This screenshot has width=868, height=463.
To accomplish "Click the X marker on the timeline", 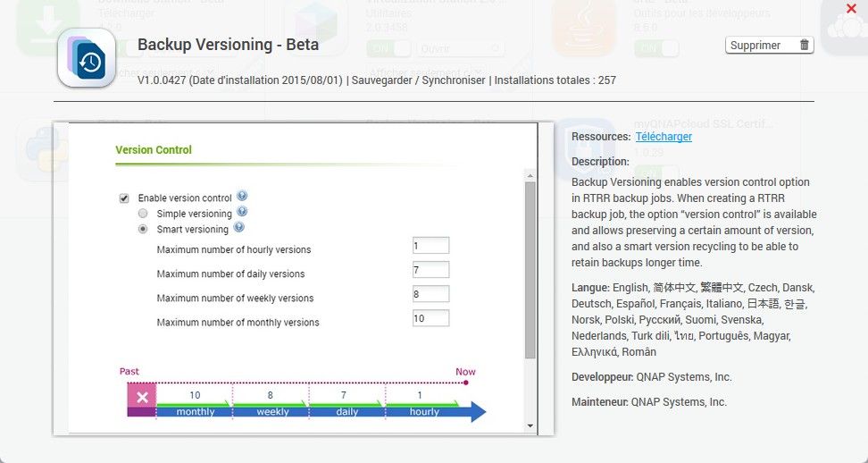I will point(141,396).
